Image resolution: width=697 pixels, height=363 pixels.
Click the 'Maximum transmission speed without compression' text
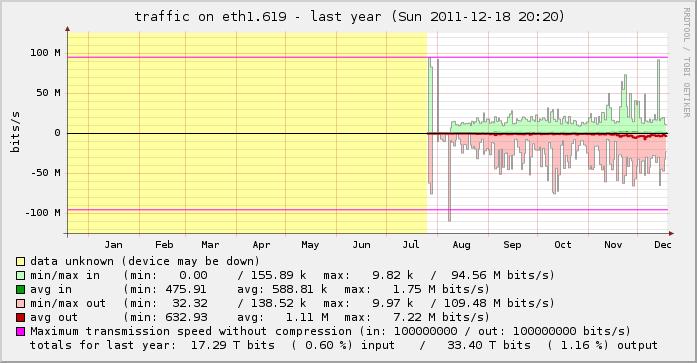pos(191,331)
